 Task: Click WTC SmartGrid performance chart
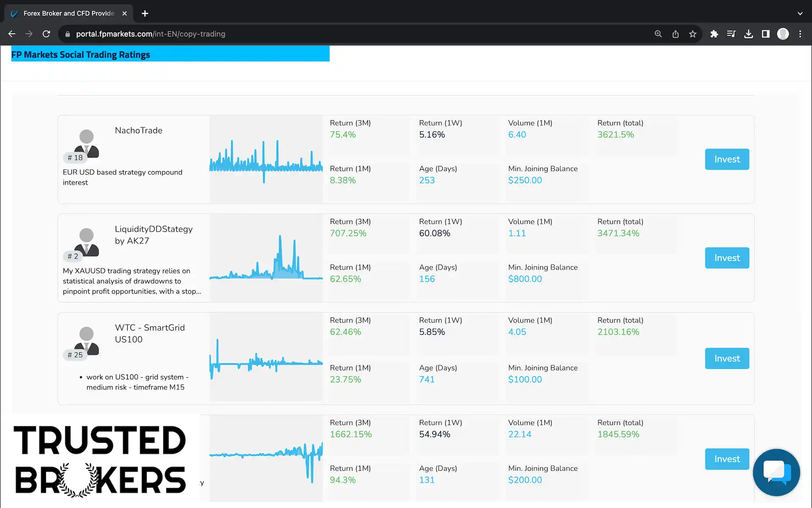click(266, 357)
